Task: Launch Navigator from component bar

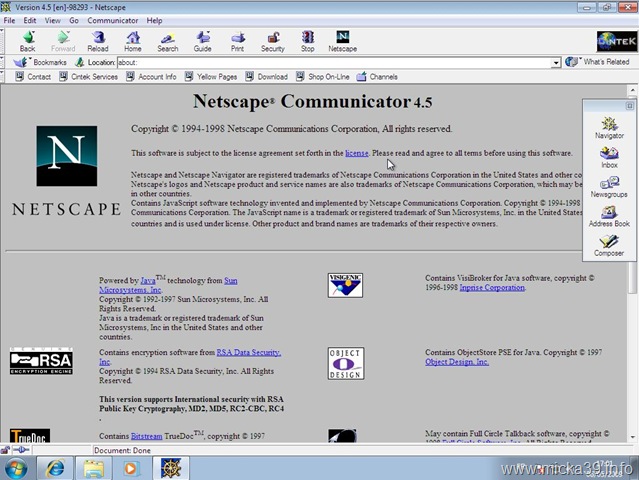Action: 609,128
